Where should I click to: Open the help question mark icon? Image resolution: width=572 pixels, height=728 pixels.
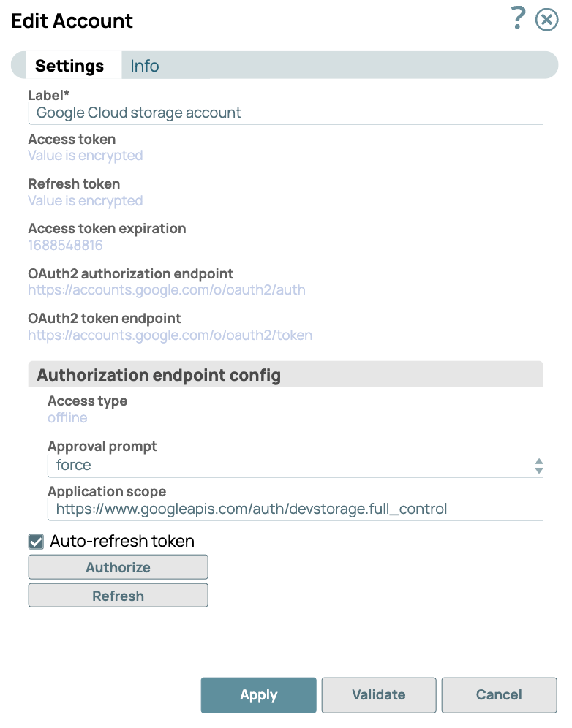(518, 18)
